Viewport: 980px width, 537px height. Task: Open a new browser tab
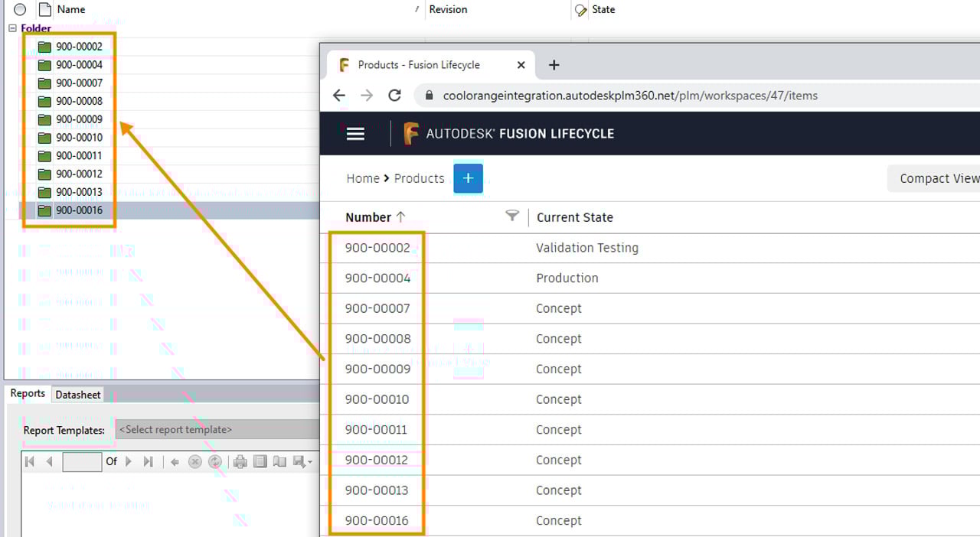(554, 65)
